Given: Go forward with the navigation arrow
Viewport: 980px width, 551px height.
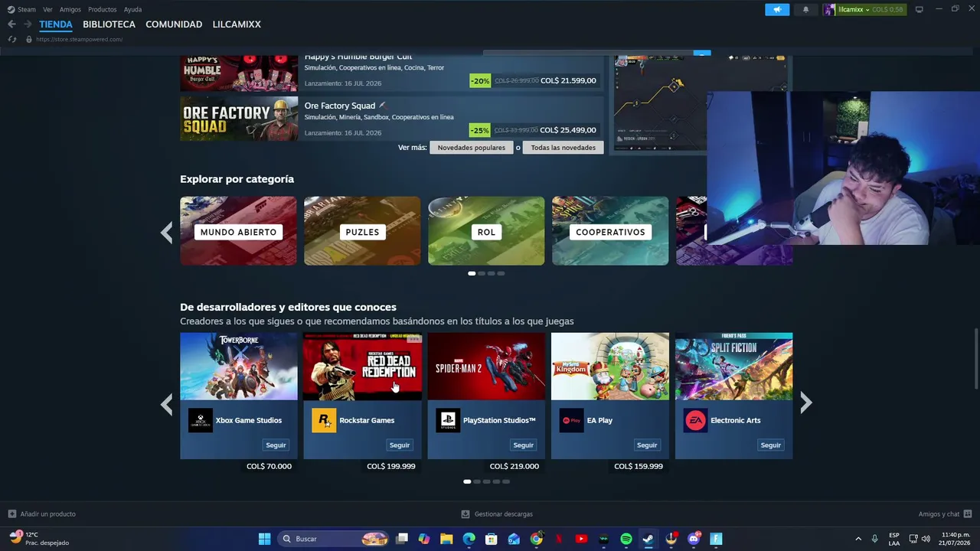Looking at the screenshot, I should (x=28, y=24).
